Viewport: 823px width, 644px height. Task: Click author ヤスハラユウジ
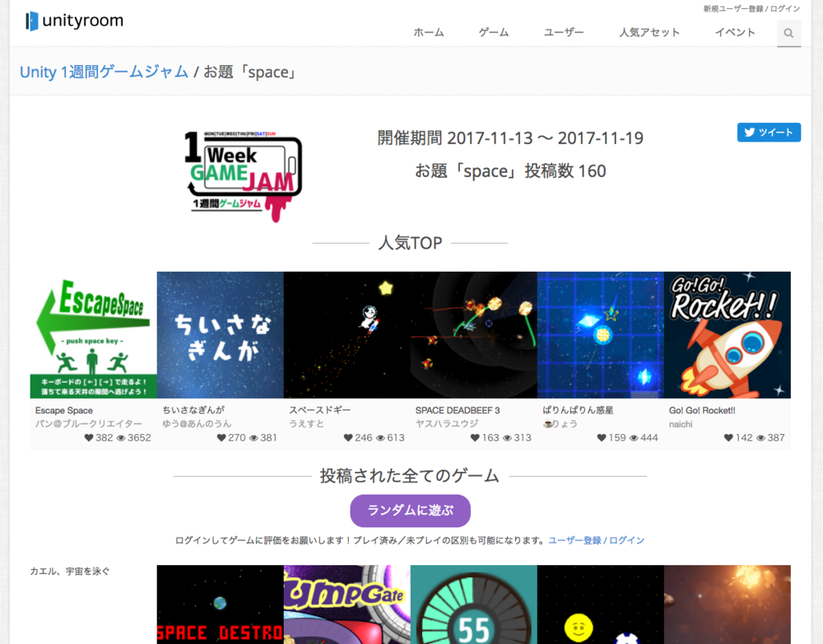(x=447, y=424)
